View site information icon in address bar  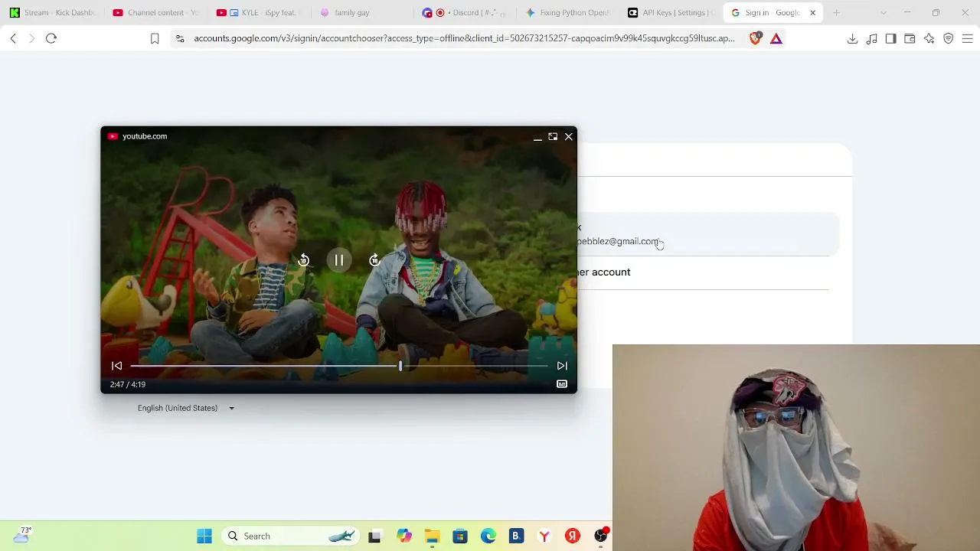click(180, 38)
